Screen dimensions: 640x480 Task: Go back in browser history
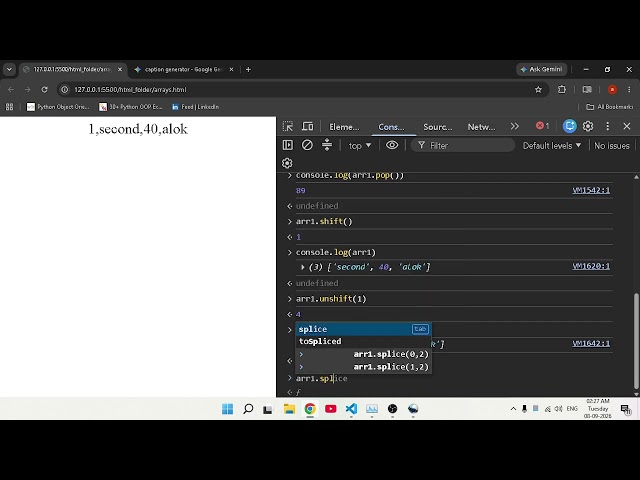[11, 89]
